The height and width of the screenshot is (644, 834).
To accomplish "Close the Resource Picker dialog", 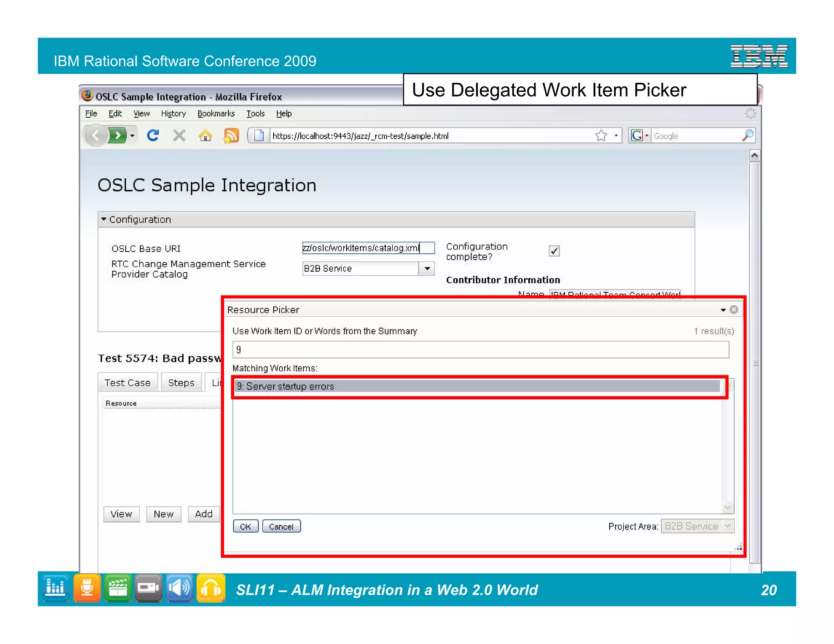I will (x=734, y=310).
